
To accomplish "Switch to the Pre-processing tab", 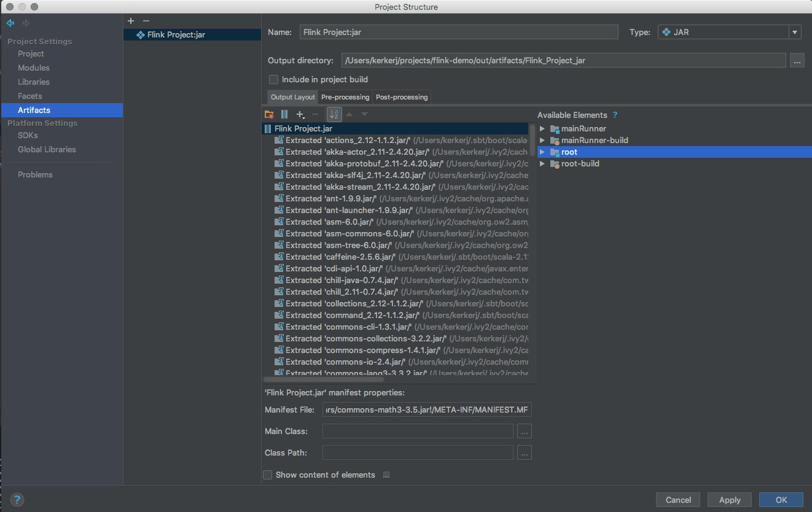I will click(x=345, y=97).
